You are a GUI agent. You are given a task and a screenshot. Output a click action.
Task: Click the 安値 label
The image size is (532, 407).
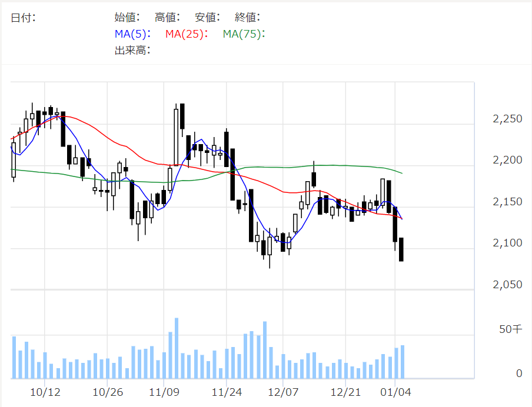click(207, 17)
